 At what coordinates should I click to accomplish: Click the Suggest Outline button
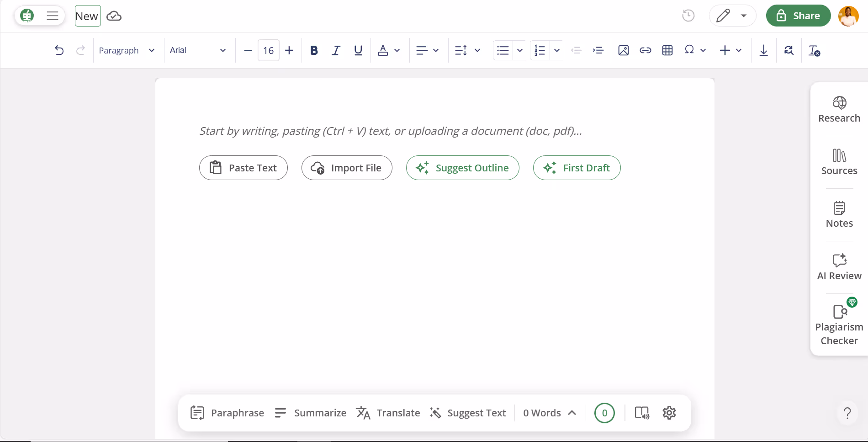pos(463,168)
